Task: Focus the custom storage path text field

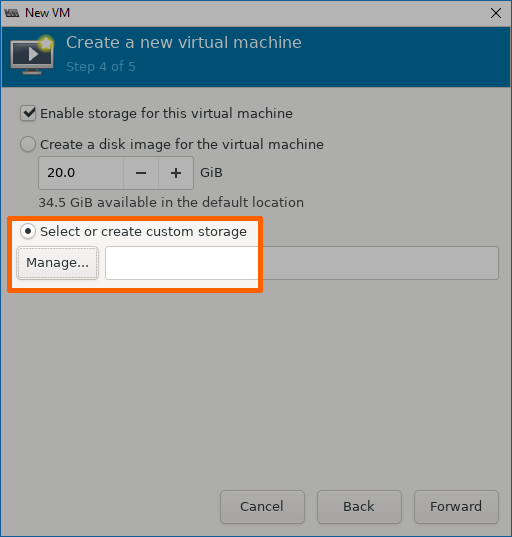Action: pos(302,263)
